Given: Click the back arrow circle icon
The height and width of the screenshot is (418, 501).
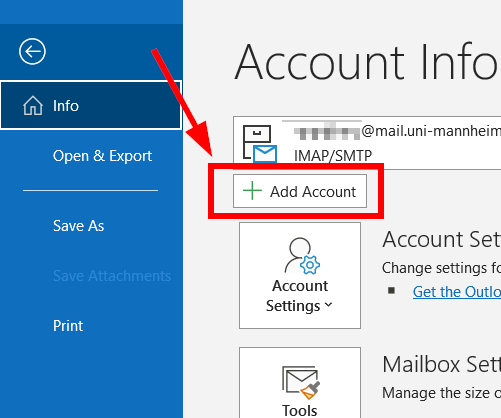Looking at the screenshot, I should pyautogui.click(x=32, y=52).
